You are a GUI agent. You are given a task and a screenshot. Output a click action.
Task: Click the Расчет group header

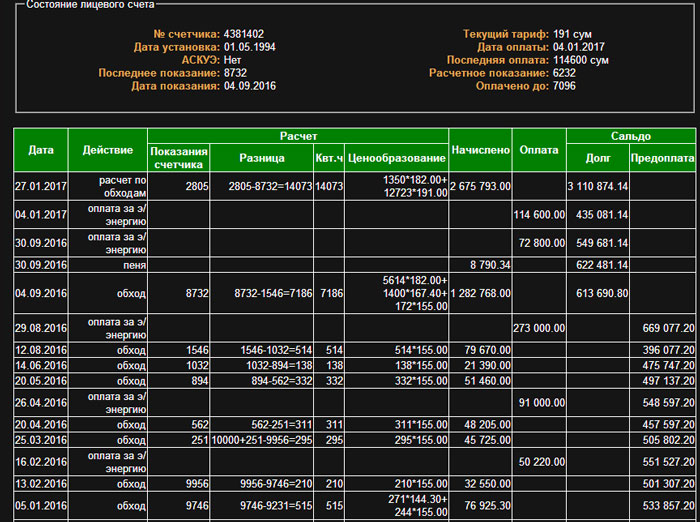(x=297, y=136)
